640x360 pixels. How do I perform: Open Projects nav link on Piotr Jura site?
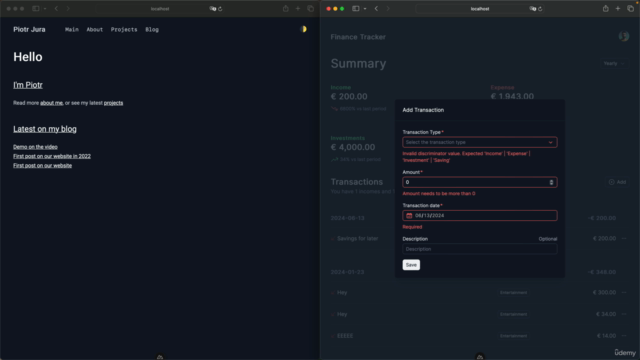click(124, 29)
